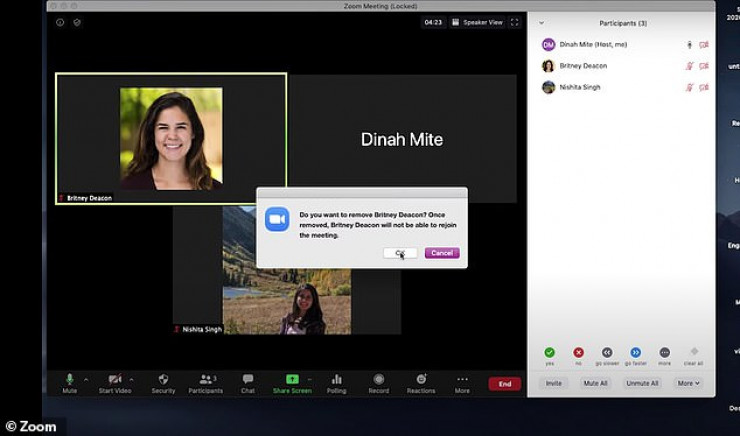Open the Chat bubble in toolbar
The width and height of the screenshot is (740, 436).
click(x=247, y=380)
